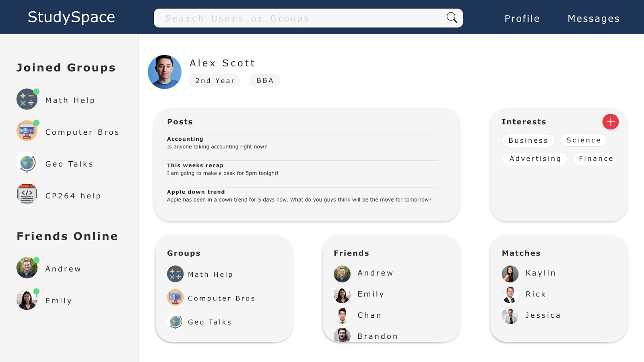
Task: Click the CP264 help code icon
Action: [27, 194]
